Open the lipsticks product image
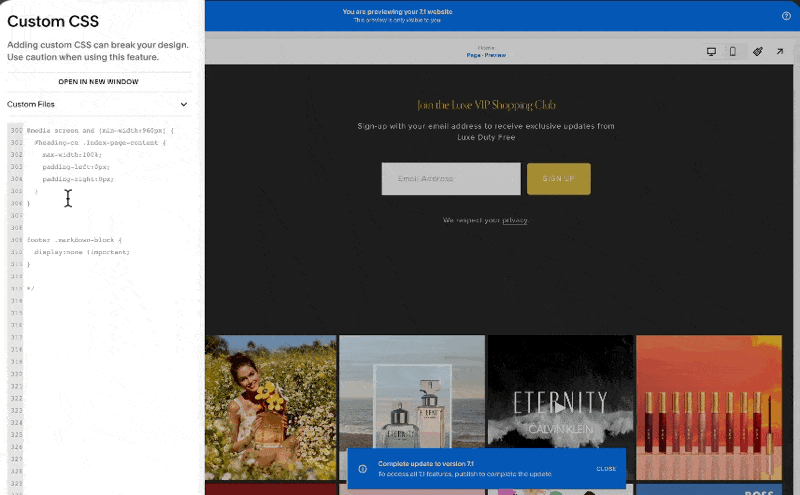 709,407
